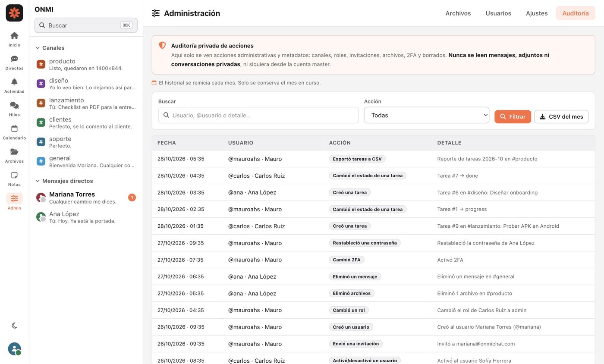The height and width of the screenshot is (364, 604).
Task: Click the Cambió un rol tag
Action: 349,310
